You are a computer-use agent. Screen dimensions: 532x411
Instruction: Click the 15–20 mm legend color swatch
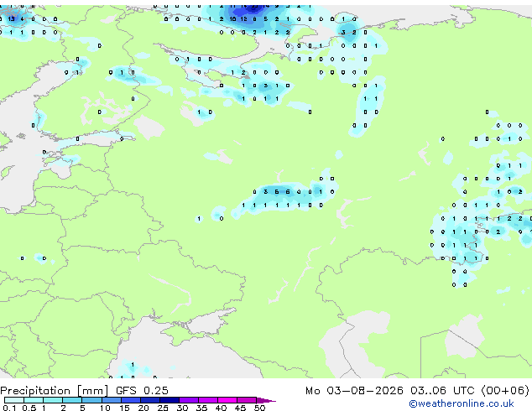point(131,400)
